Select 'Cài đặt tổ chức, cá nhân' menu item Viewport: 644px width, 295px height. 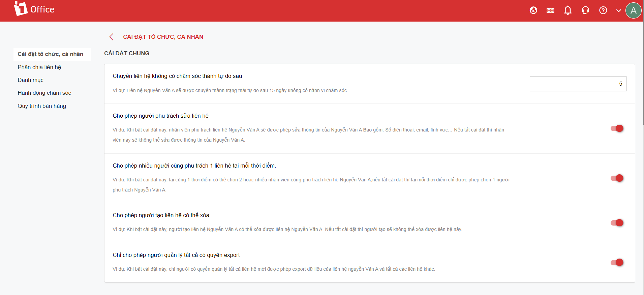[51, 54]
